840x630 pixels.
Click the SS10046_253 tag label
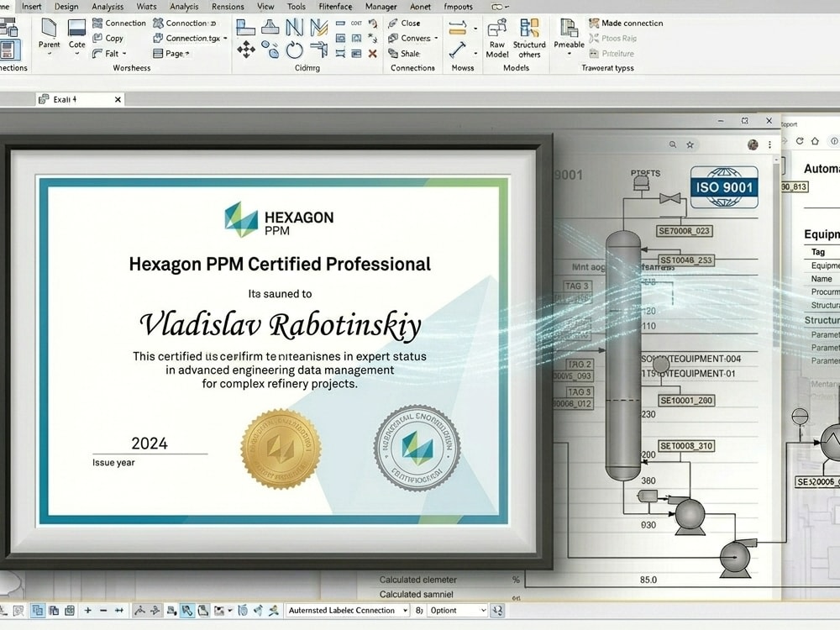(x=686, y=260)
